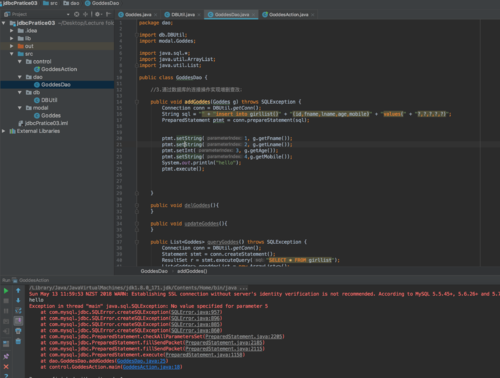The image size is (500, 378).
Task: Open PreparedStatement.java:2185 stack trace link
Action: [x=224, y=343]
